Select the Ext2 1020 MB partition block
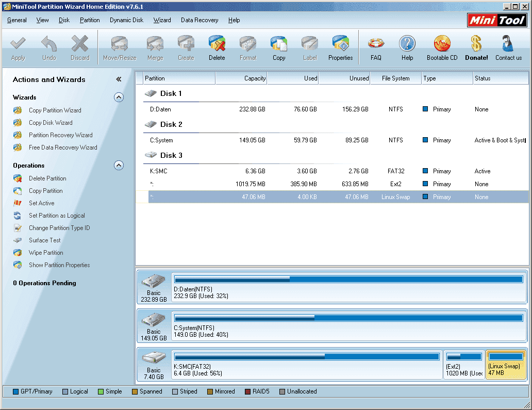532x410 pixels. click(x=464, y=365)
